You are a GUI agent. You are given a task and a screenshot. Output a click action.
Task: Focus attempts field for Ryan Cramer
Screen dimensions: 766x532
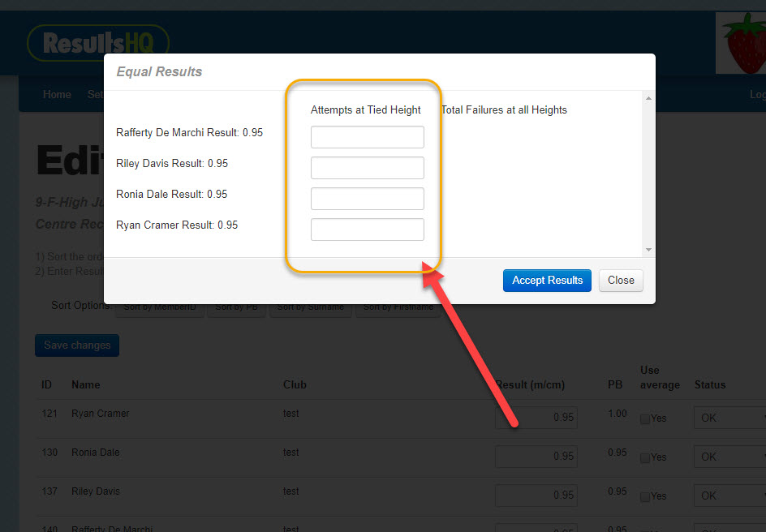coord(368,230)
